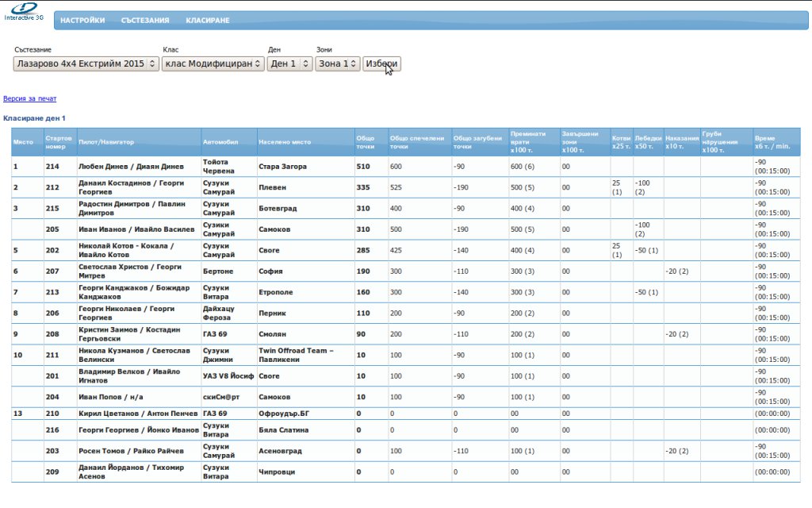Screen dimensions: 812x508
Task: Open the КЛАСИРАНЕ menu
Action: pos(208,21)
